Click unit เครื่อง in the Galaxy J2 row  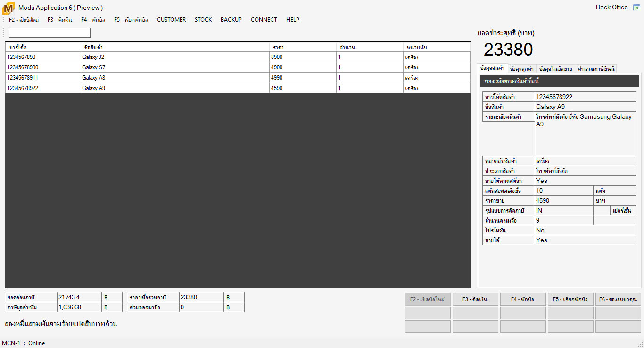(x=437, y=57)
